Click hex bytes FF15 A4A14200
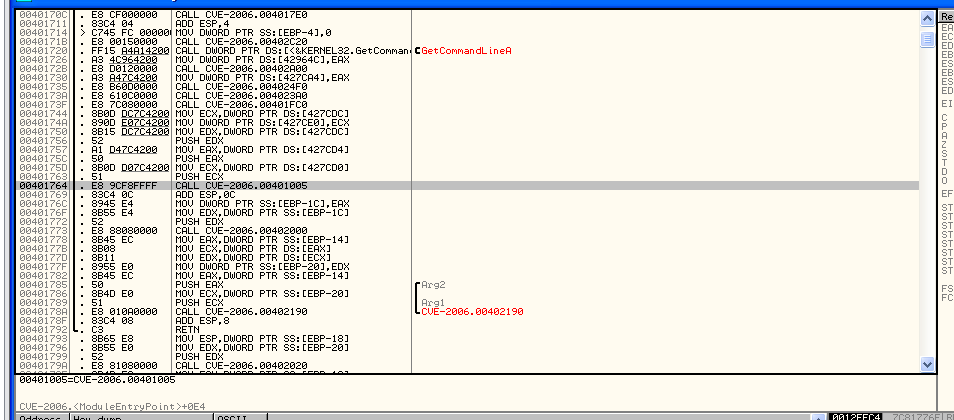The image size is (954, 420). coord(129,51)
